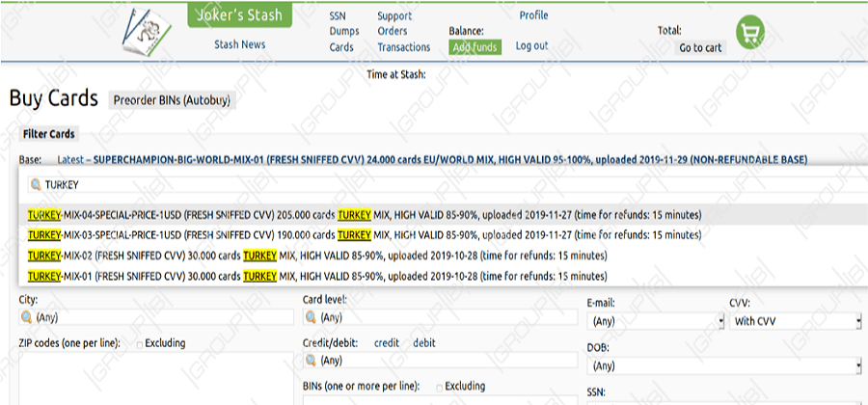Click inside the ZIP codes text area
The height and width of the screenshot is (405, 868).
[x=156, y=380]
